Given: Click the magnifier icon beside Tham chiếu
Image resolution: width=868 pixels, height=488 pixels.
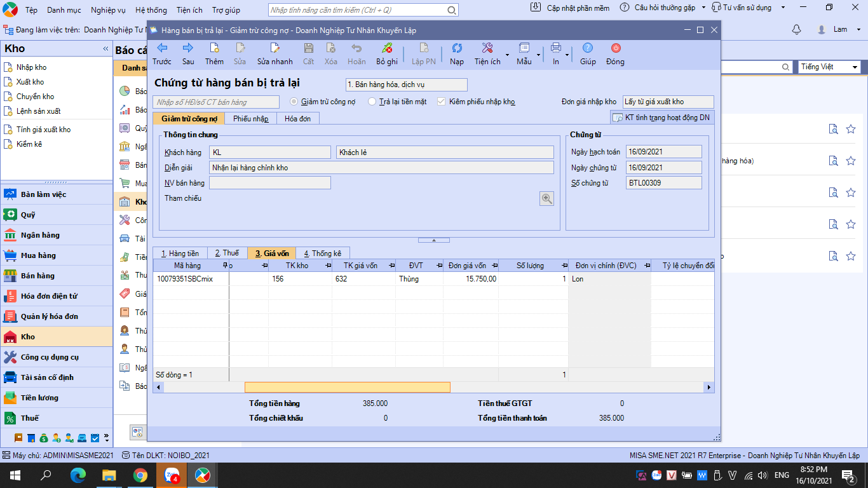Looking at the screenshot, I should [x=546, y=198].
